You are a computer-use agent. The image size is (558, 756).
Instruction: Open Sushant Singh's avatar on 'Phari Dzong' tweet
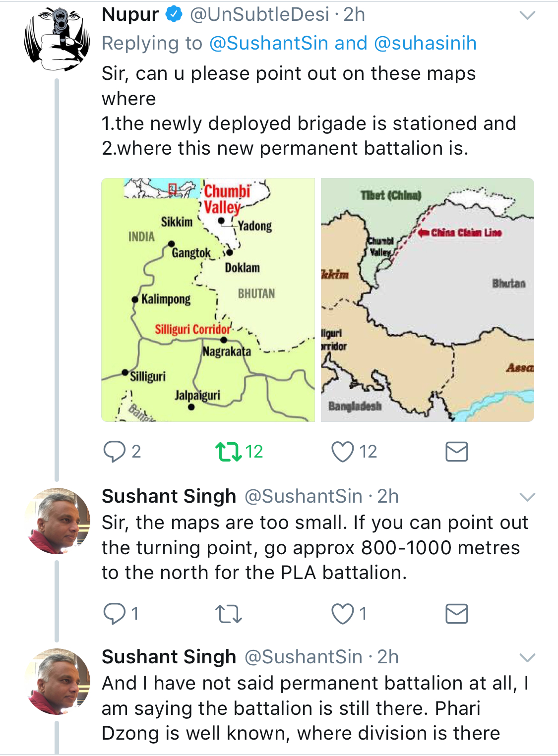pos(57,681)
